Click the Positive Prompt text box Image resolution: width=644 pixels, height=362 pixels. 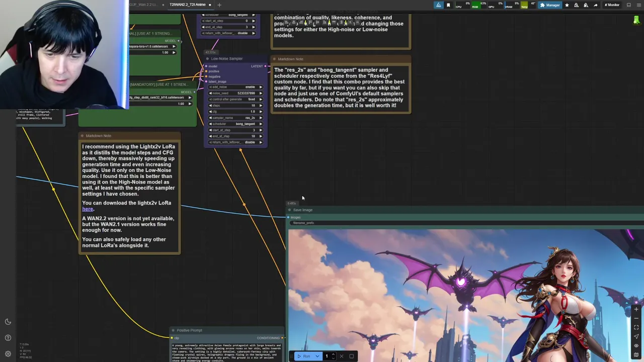[x=227, y=352]
